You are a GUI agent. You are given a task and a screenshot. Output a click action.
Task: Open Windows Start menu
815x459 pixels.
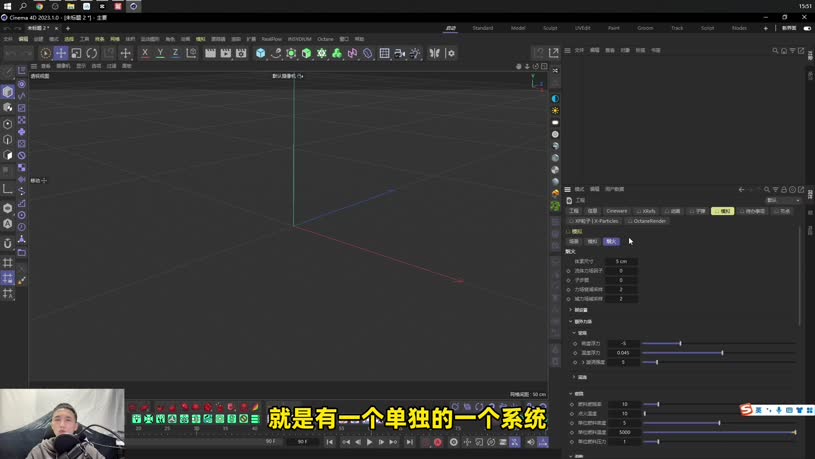7,6
